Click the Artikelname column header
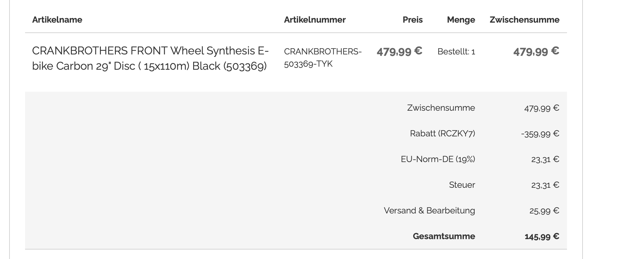The image size is (644, 259). pos(57,20)
